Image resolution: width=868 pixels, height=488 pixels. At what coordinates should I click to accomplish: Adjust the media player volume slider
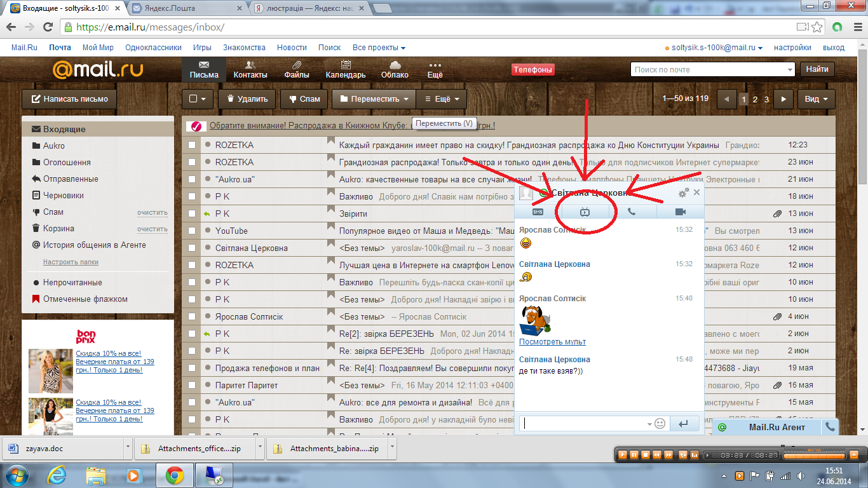point(814,456)
